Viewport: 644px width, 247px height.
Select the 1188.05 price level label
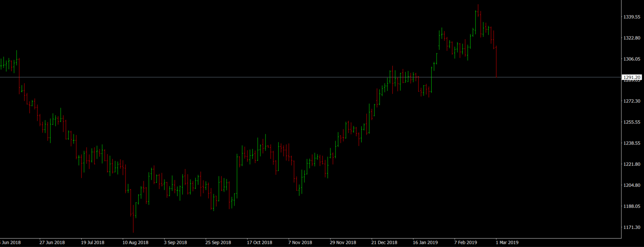pos(632,206)
